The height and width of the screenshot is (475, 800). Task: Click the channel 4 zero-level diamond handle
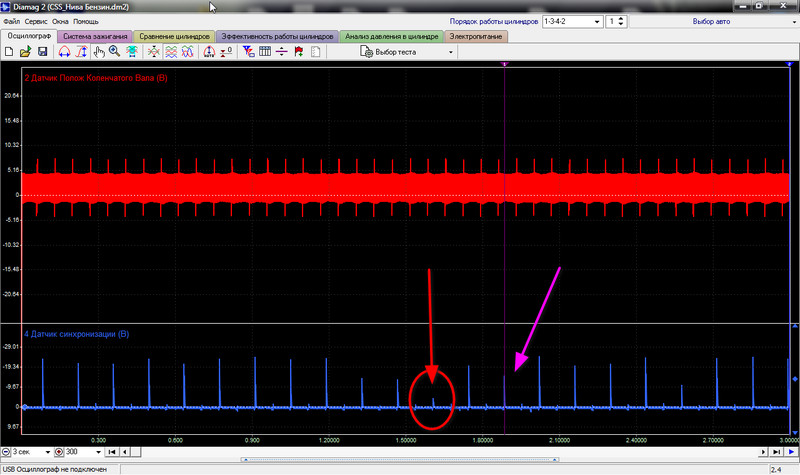coord(24,407)
